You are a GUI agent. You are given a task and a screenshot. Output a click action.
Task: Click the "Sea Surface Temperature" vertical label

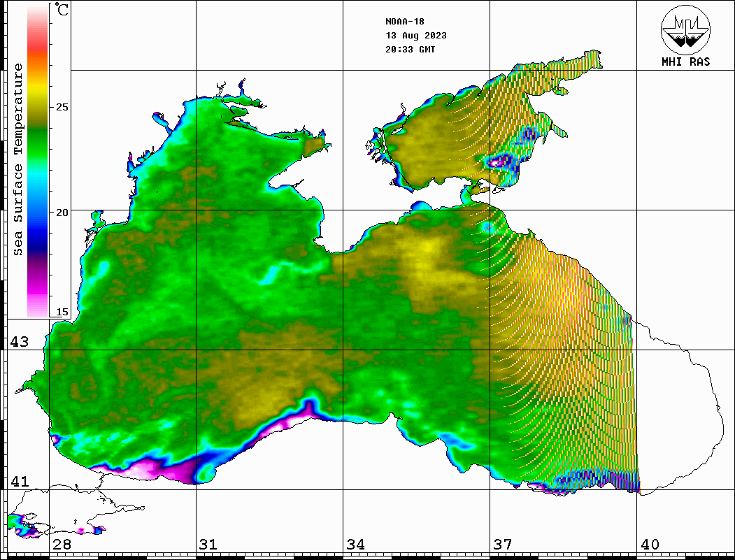pos(17,159)
